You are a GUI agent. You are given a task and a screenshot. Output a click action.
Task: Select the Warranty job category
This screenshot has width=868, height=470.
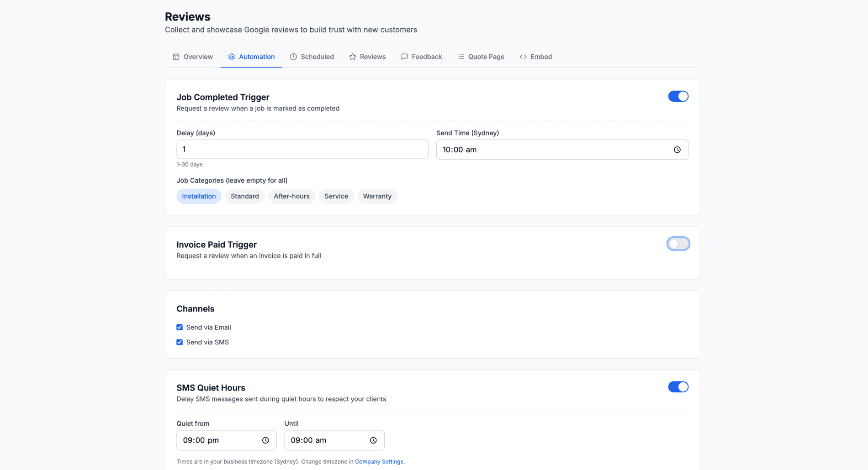[377, 196]
